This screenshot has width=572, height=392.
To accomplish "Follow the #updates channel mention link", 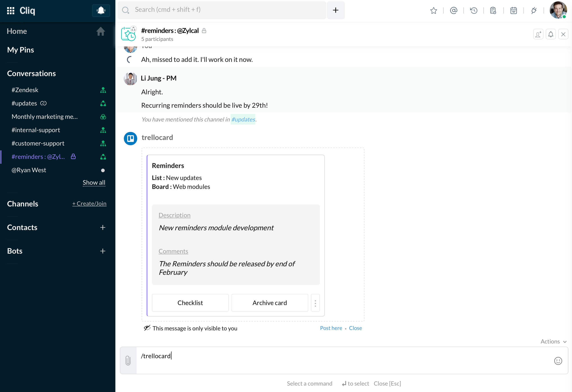I will coord(243,119).
